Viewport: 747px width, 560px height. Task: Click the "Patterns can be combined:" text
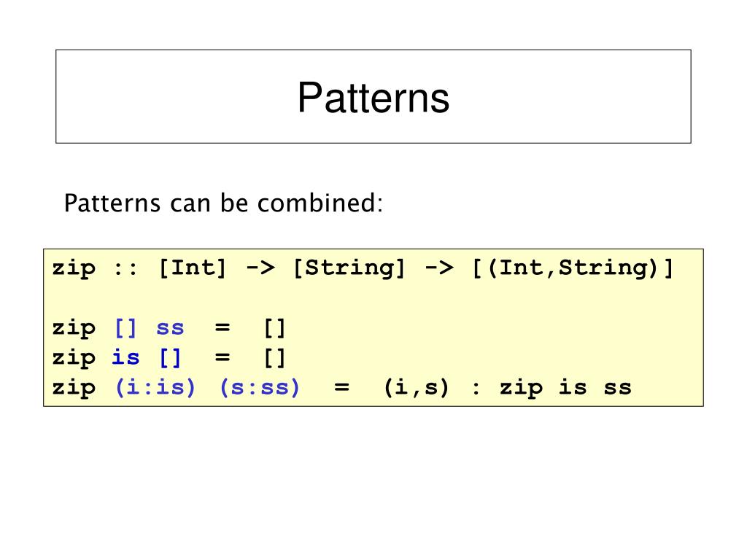pos(223,203)
